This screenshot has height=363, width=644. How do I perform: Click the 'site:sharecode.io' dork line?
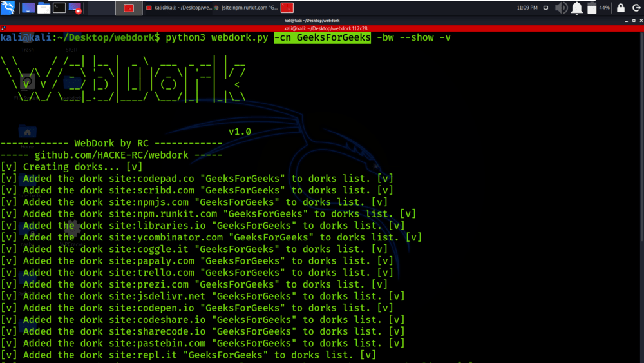(x=202, y=331)
